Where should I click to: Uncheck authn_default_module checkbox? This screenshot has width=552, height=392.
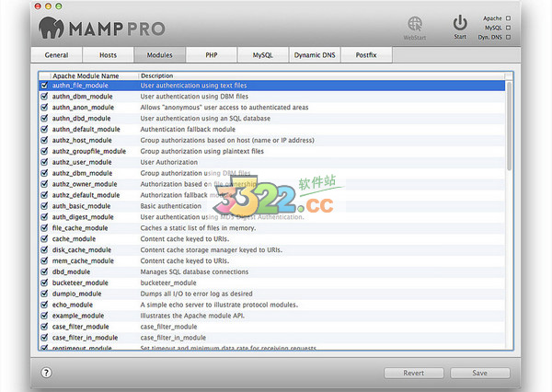pos(44,129)
